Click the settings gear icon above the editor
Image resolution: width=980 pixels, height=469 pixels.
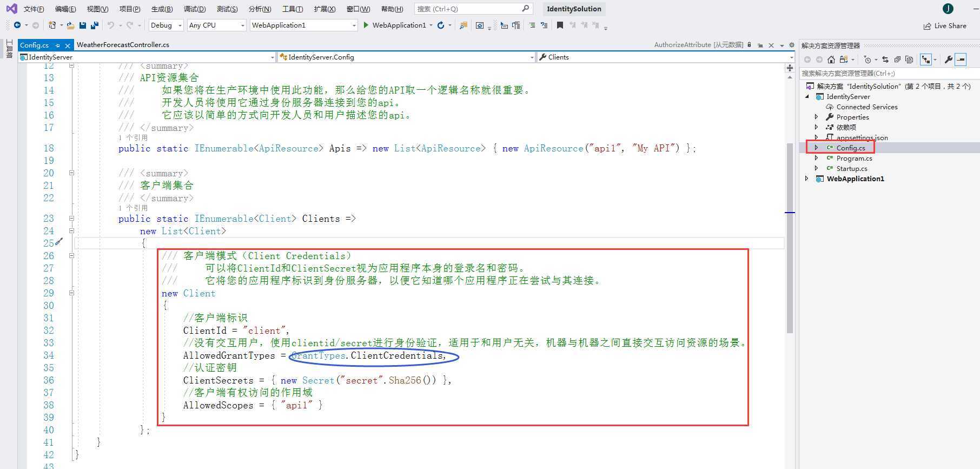coord(792,45)
